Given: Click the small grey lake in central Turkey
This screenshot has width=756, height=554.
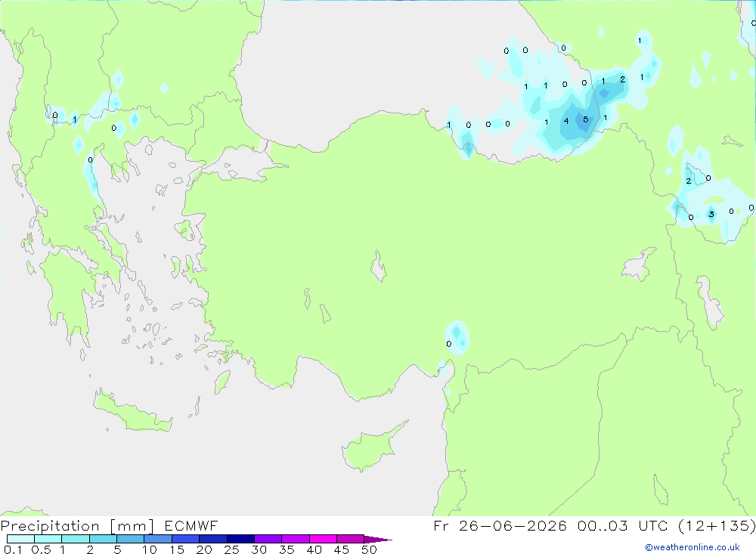Looking at the screenshot, I should pos(379,267).
